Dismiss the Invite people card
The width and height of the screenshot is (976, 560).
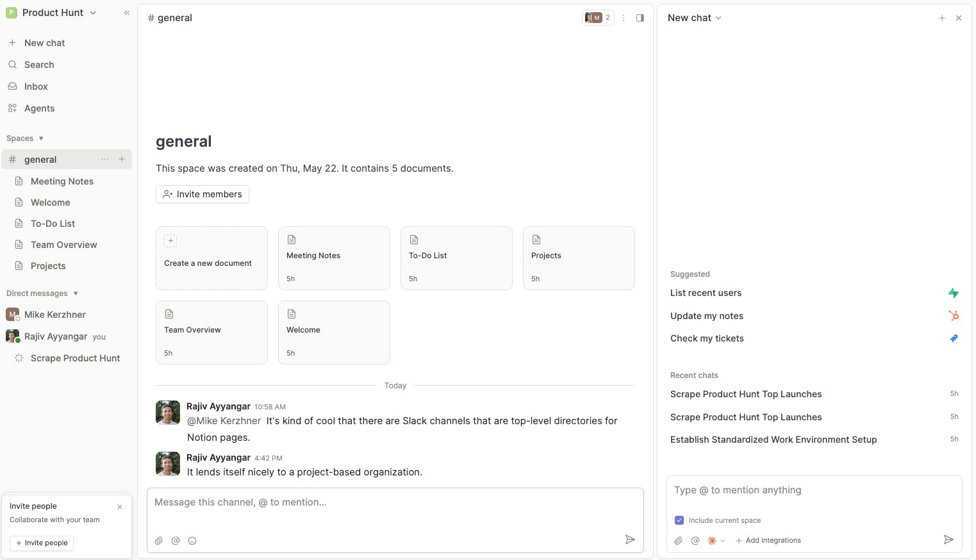coord(120,507)
